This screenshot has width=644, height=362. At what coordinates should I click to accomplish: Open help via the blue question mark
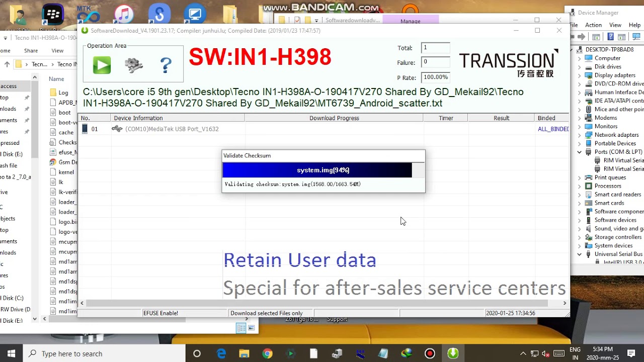pos(166,65)
